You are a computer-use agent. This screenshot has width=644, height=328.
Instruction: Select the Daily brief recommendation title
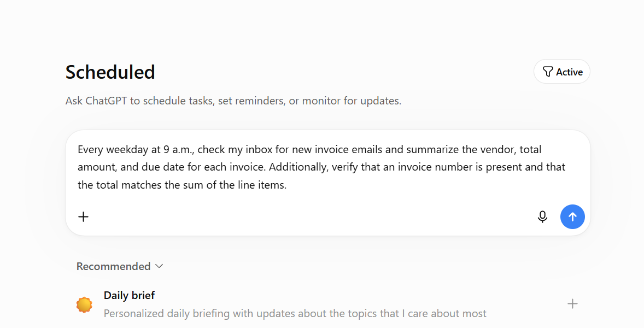(x=129, y=295)
